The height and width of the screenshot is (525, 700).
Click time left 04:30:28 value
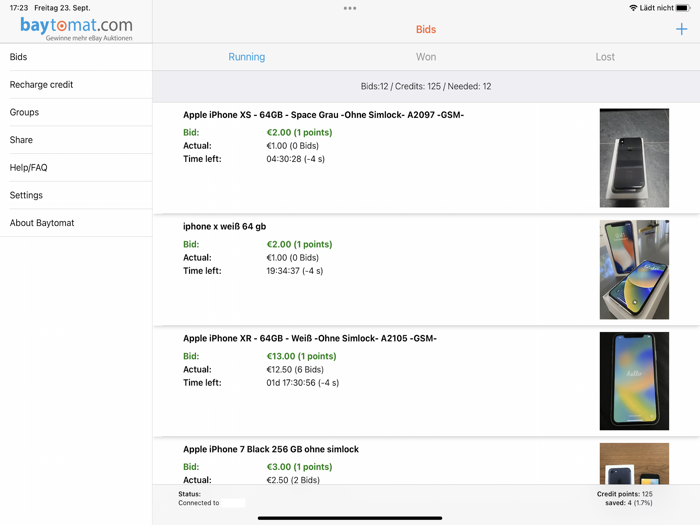[x=296, y=159]
